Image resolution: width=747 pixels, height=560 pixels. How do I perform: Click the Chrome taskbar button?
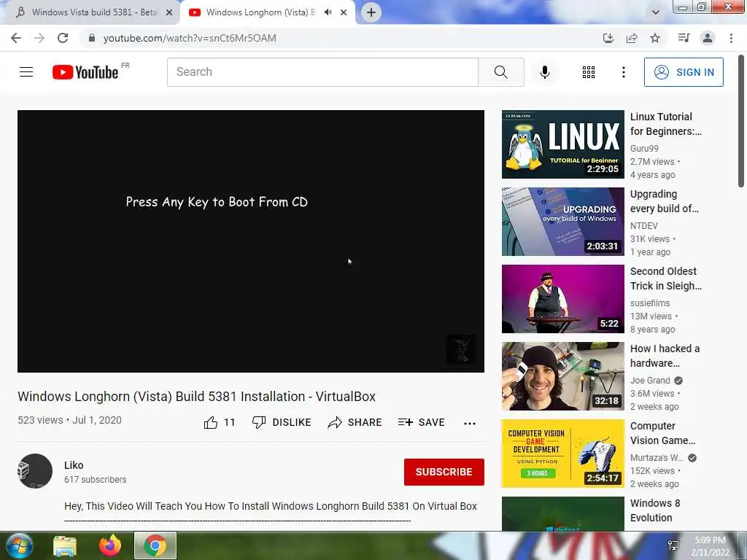coord(155,545)
